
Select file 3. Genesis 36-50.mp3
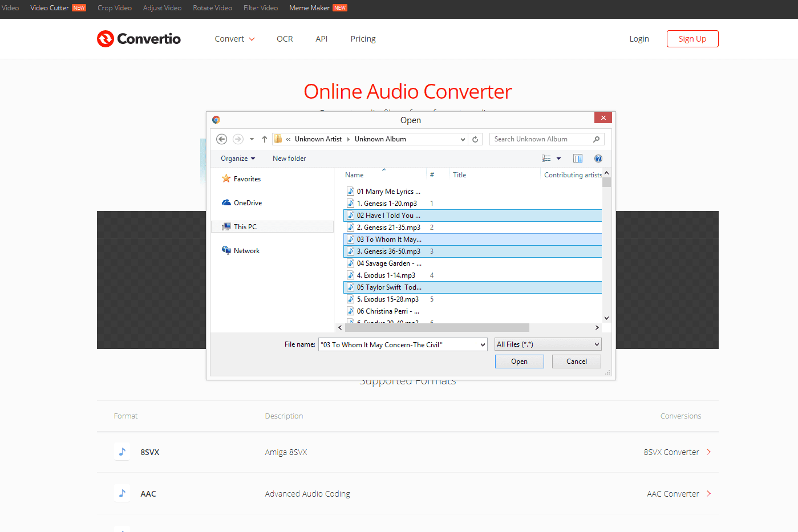pyautogui.click(x=472, y=251)
